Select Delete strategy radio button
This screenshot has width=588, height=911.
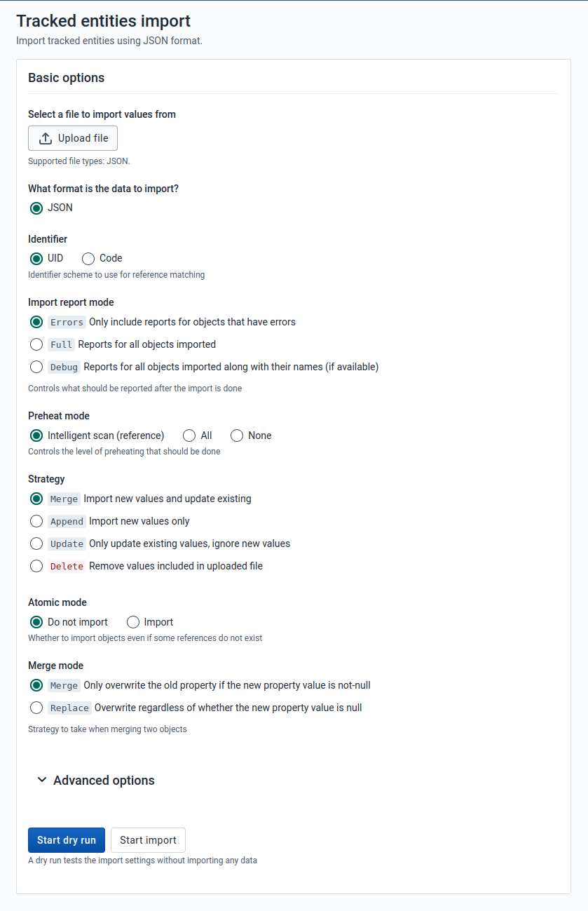(x=36, y=566)
